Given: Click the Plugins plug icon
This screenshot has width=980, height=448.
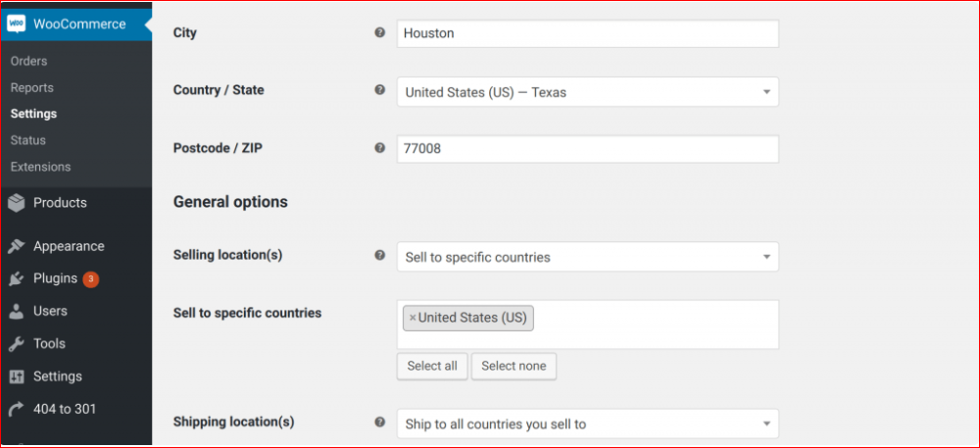Looking at the screenshot, I should (16, 278).
